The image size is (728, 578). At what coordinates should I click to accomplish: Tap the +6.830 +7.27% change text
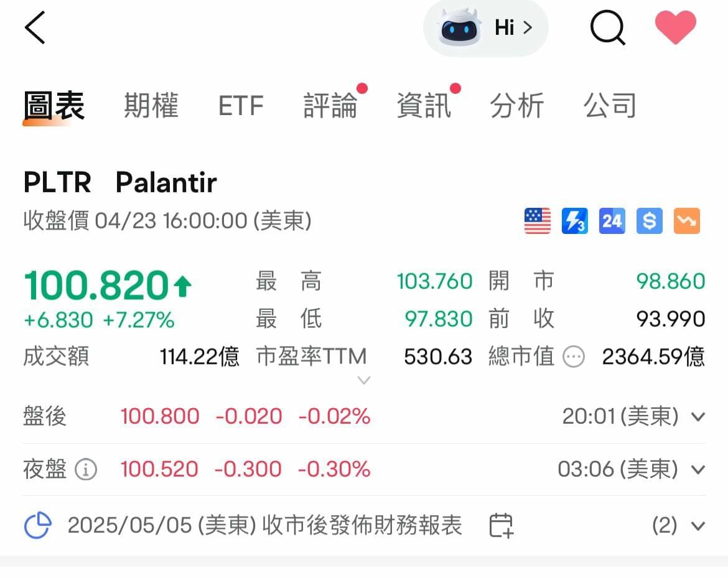99,320
